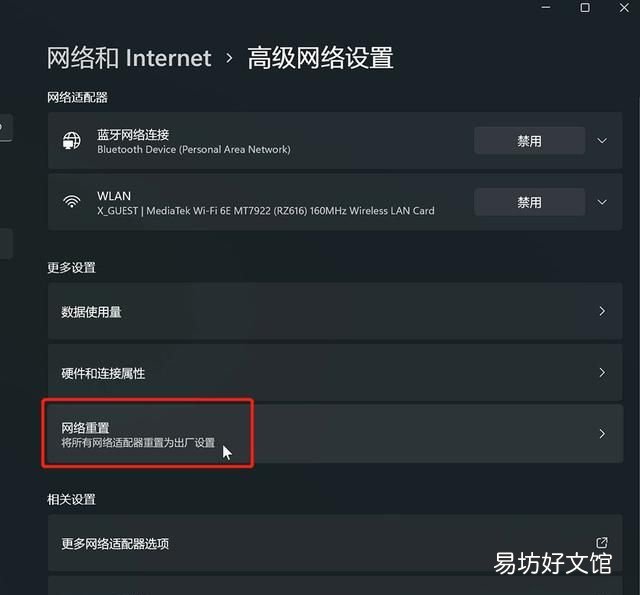
Task: Click the external link icon for 更多网络适配器选项
Action: tap(602, 543)
